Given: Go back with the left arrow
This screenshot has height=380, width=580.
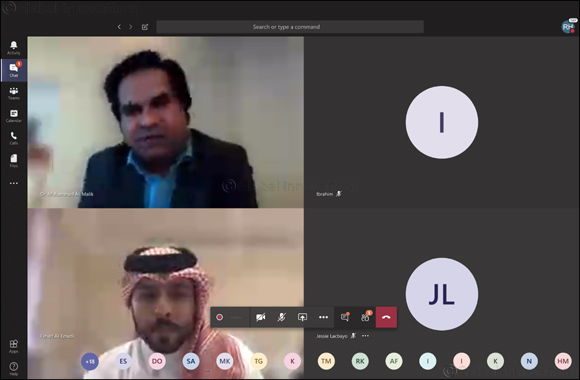Looking at the screenshot, I should [x=119, y=27].
